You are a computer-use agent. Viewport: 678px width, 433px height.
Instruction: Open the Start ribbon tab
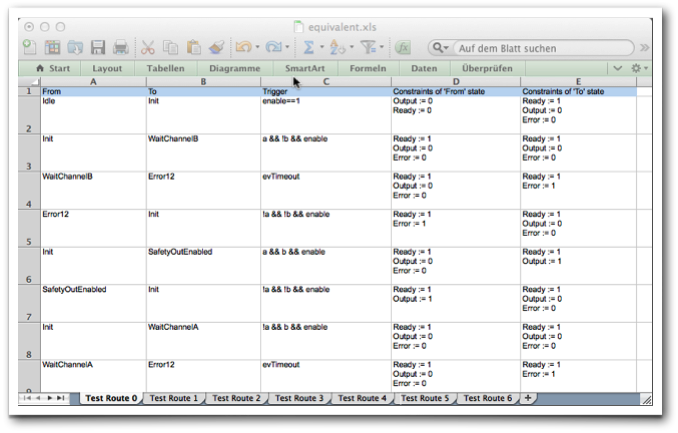52,68
